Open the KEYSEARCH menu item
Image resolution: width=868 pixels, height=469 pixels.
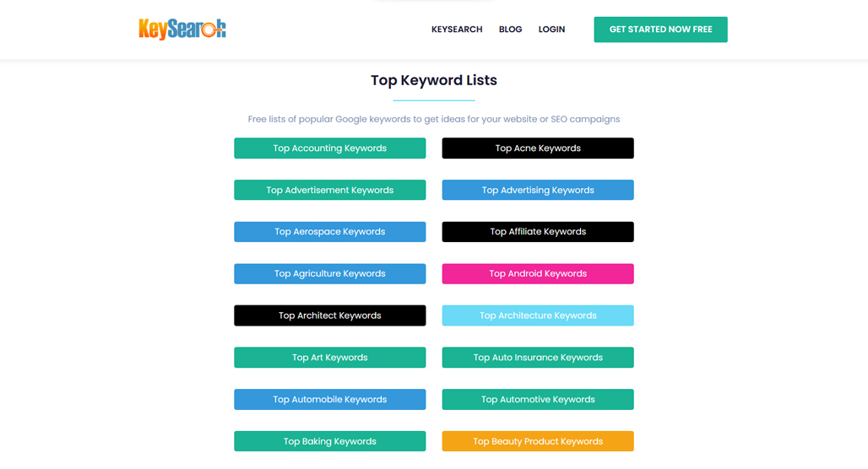tap(457, 30)
